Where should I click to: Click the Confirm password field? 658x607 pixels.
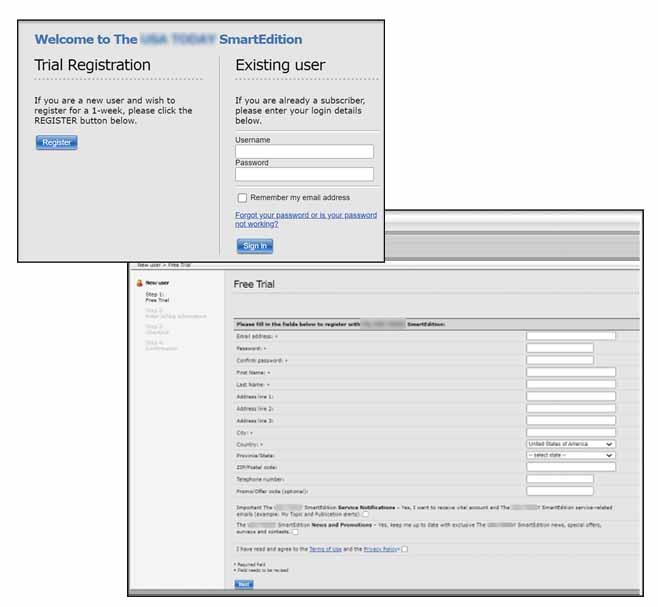560,360
